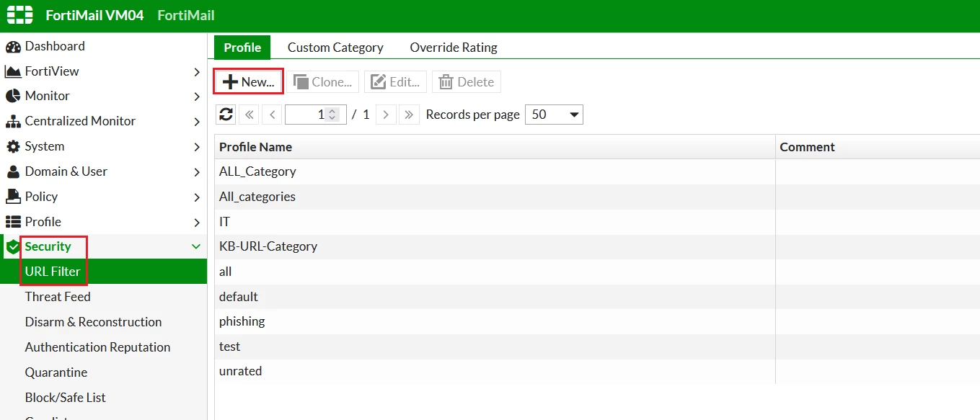Select the KB-URL-Category profile row
The height and width of the screenshot is (420, 980).
click(597, 246)
